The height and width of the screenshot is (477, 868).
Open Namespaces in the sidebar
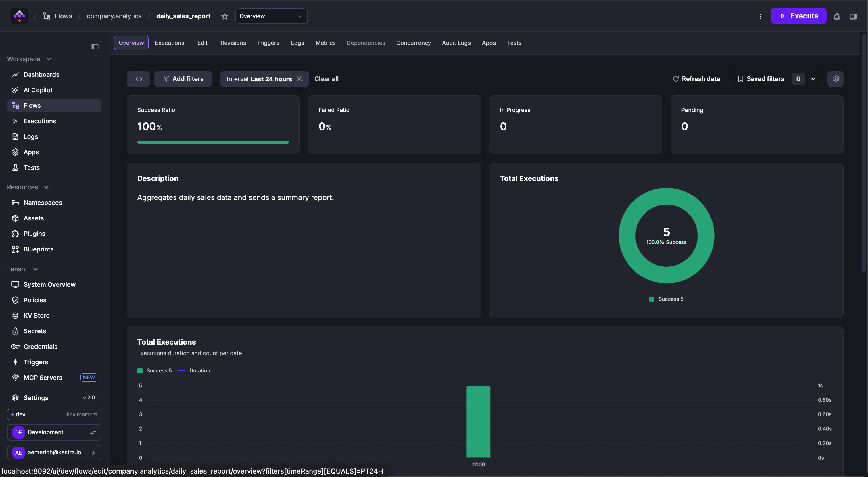pyautogui.click(x=54, y=203)
